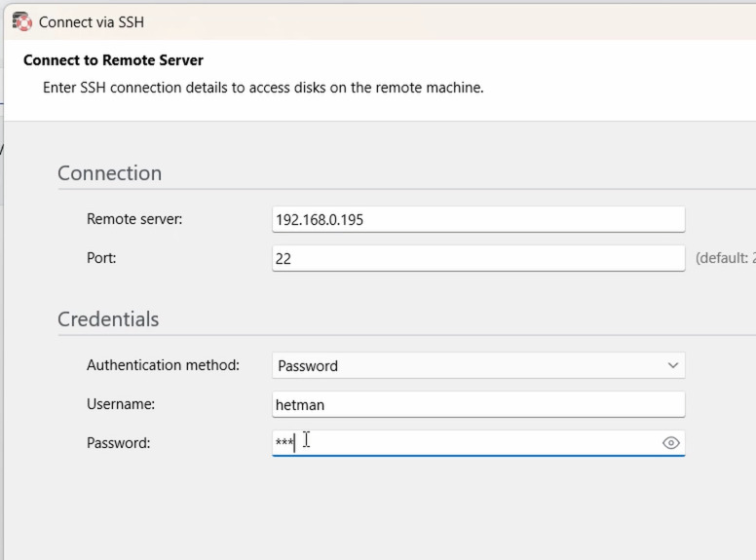
Task: Click the 'Password:' label
Action: [118, 443]
